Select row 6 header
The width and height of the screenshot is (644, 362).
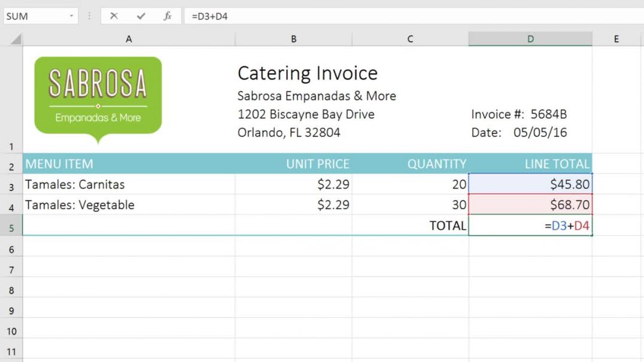click(11, 246)
